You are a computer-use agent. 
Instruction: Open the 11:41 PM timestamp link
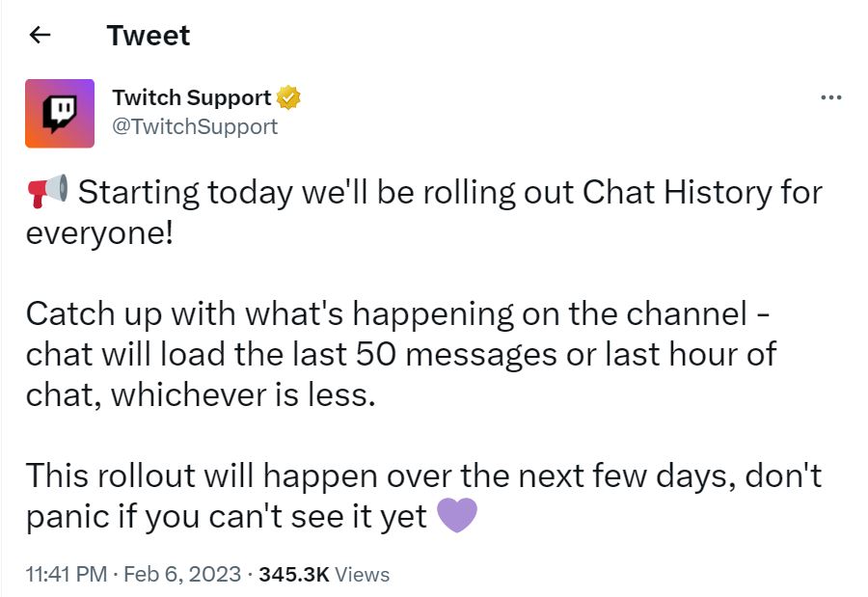tap(67, 574)
